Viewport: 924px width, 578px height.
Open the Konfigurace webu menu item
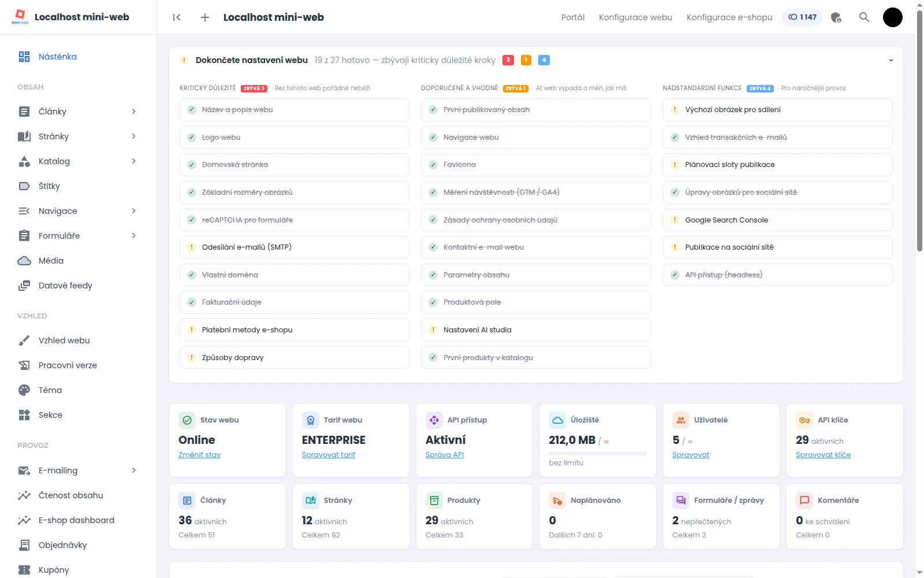635,17
